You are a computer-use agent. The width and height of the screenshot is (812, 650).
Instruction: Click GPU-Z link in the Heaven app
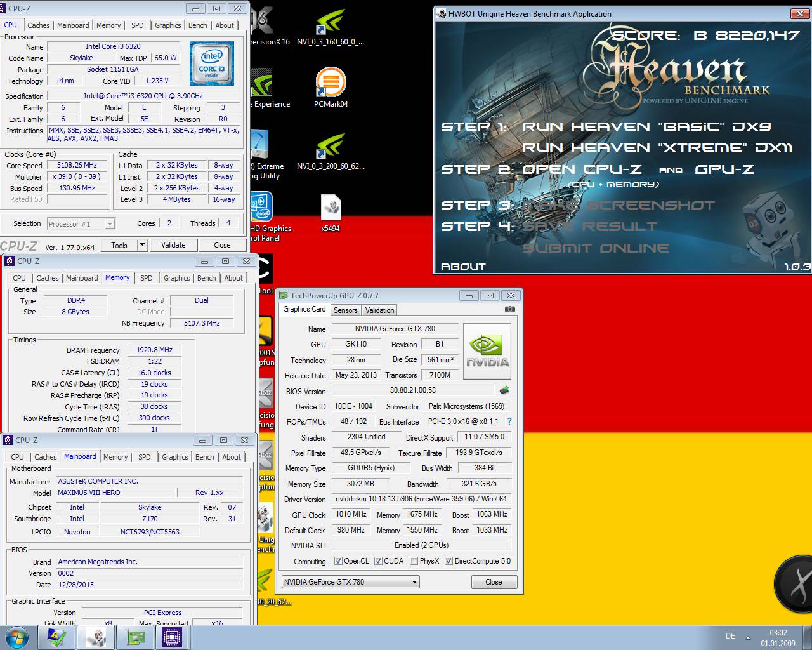[x=724, y=169]
